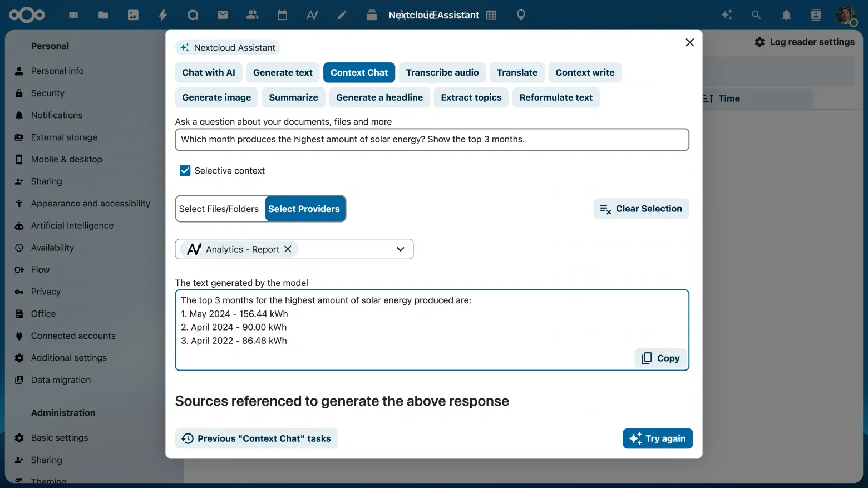Show notifications bell in header

[x=786, y=15]
